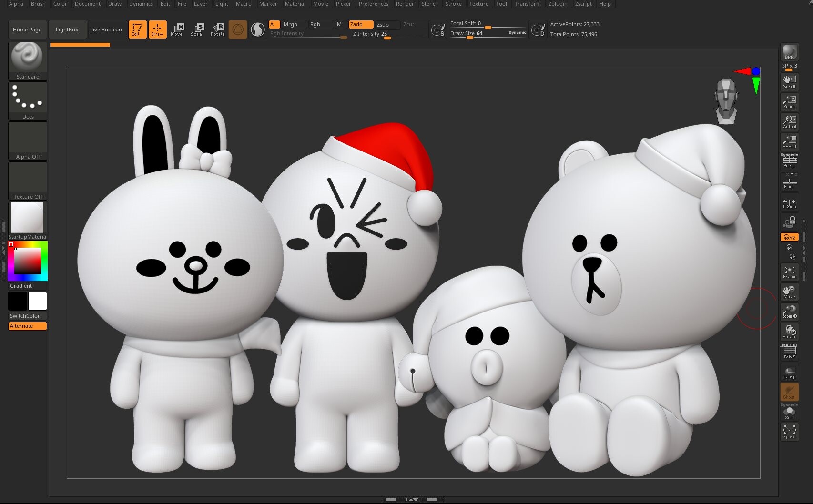The image size is (813, 504).
Task: Pick a color from the Gradient swatch
Action: tap(28, 261)
